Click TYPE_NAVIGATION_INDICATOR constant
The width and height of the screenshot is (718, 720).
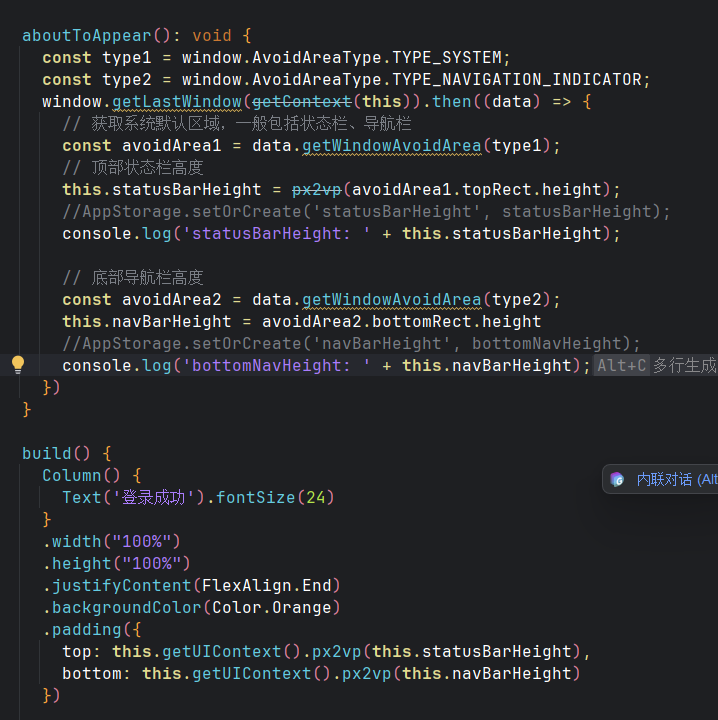pos(517,80)
